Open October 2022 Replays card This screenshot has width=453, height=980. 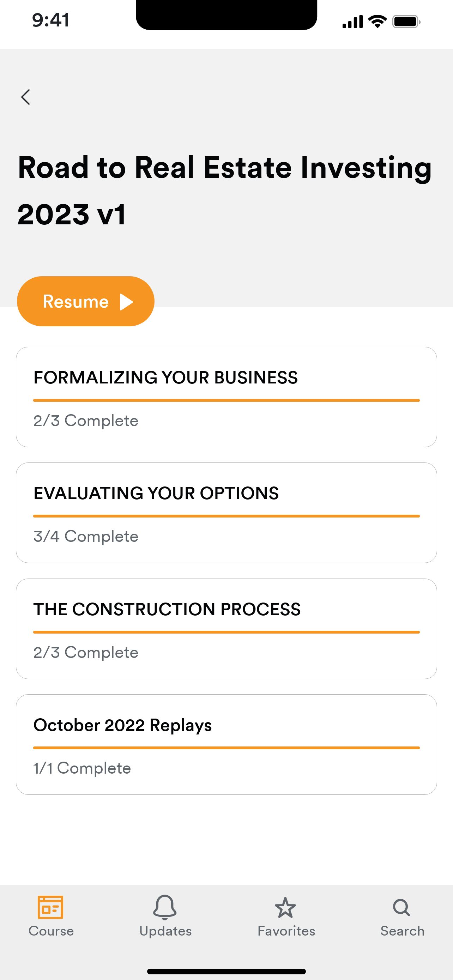[x=226, y=744]
